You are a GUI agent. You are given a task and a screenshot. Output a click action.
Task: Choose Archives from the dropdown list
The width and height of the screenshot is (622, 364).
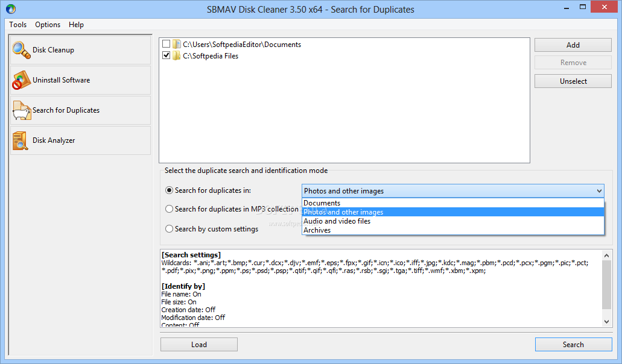click(453, 230)
